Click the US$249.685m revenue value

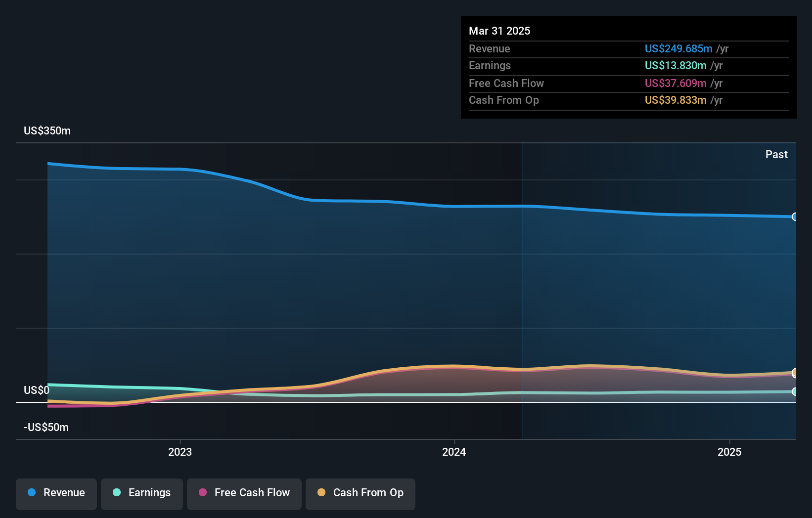click(x=678, y=48)
